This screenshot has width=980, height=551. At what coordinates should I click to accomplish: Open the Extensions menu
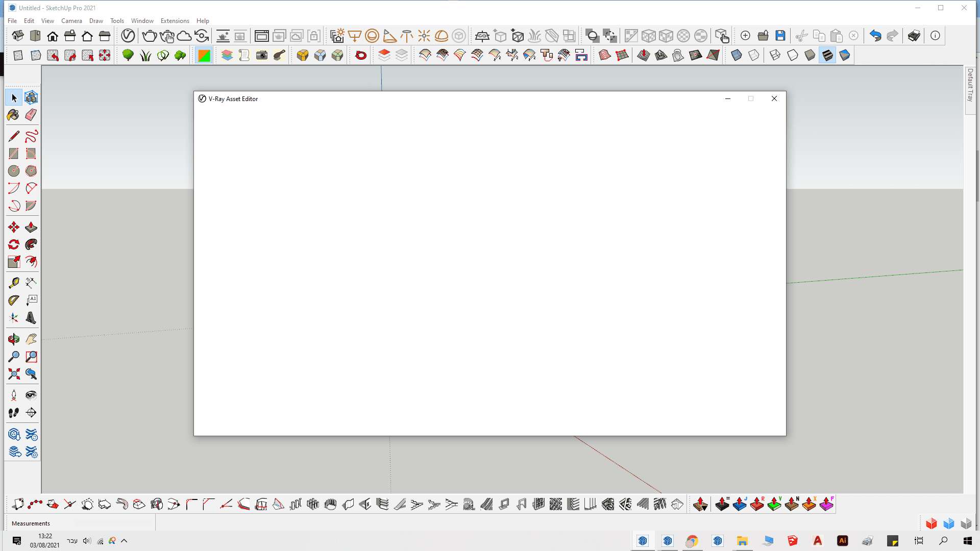point(175,21)
